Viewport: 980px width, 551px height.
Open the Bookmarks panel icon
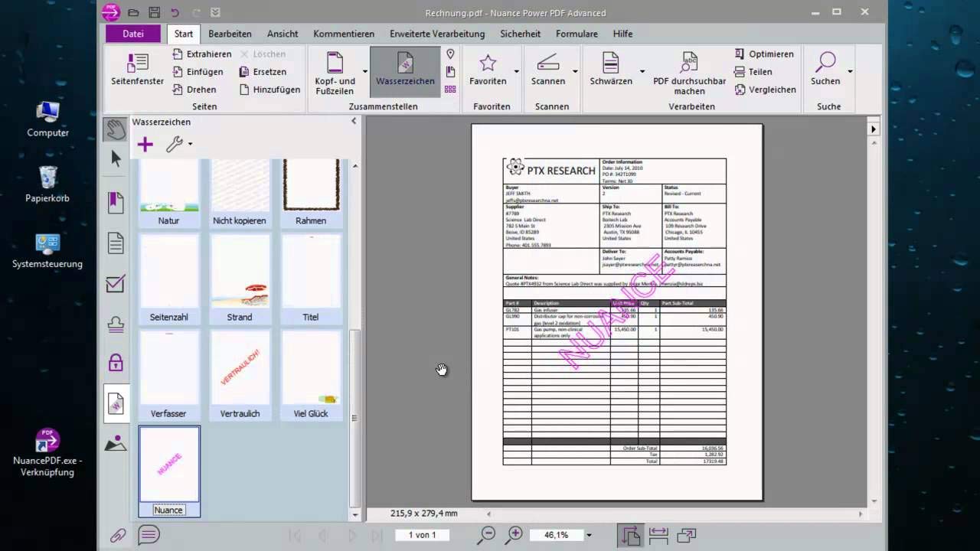pyautogui.click(x=116, y=203)
